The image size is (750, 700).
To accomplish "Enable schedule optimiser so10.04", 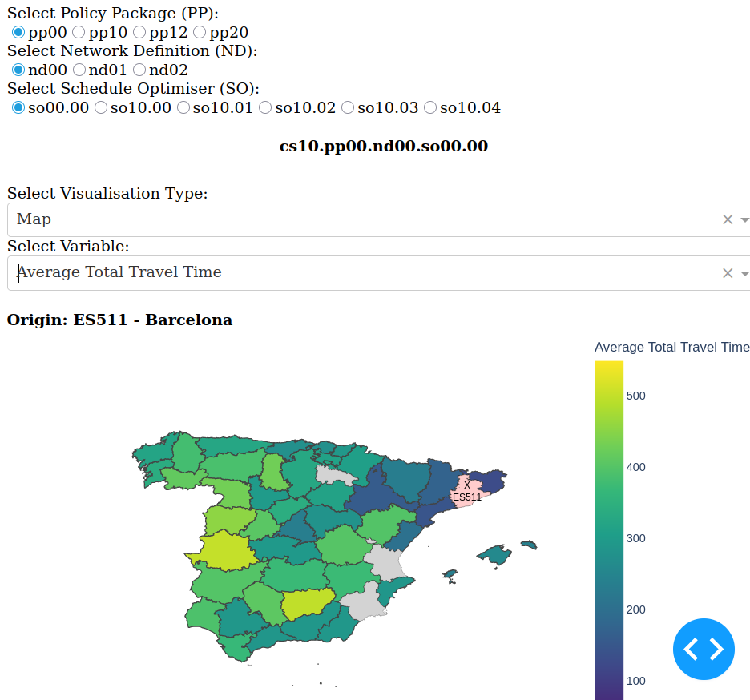I will pos(430,107).
